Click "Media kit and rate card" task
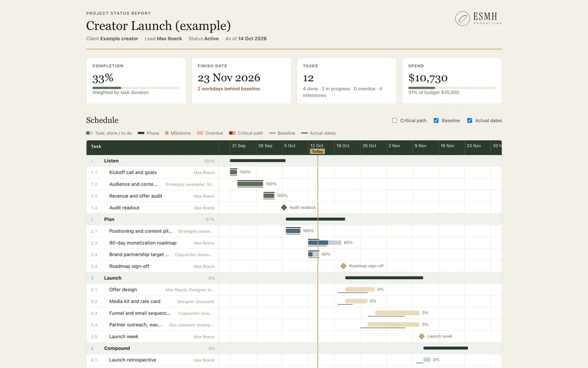The height and width of the screenshot is (368, 588). coord(135,301)
